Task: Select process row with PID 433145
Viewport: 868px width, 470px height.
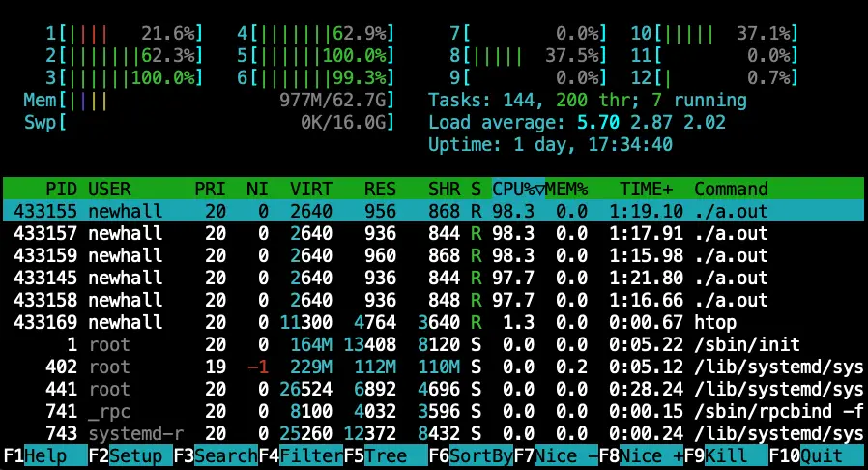Action: pos(433,278)
